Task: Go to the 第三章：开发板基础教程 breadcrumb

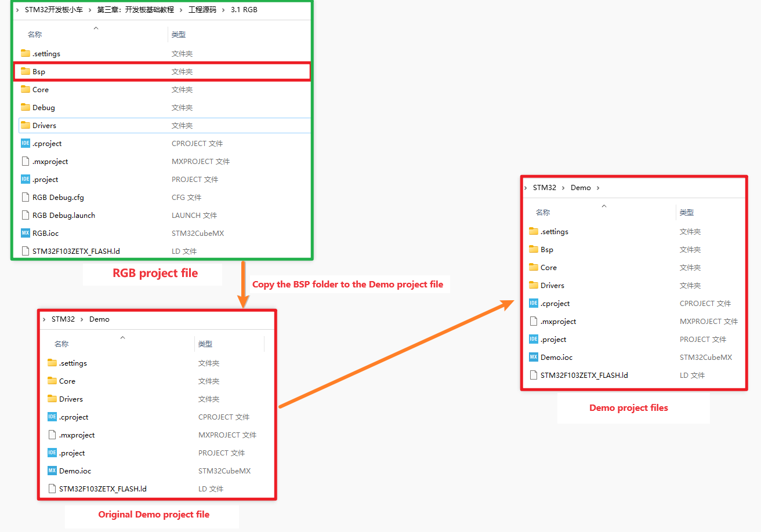Action: 135,10
